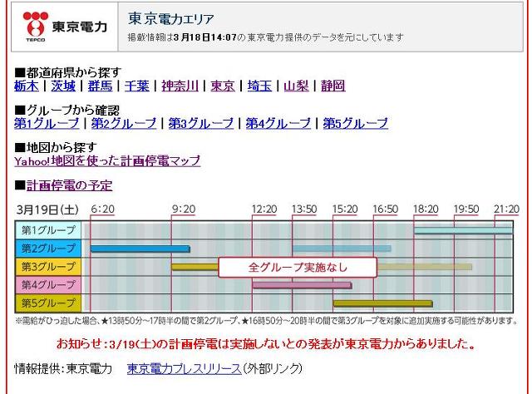Click group 2 morning blue outage bar
This screenshot has width=532, height=394.
[140, 249]
